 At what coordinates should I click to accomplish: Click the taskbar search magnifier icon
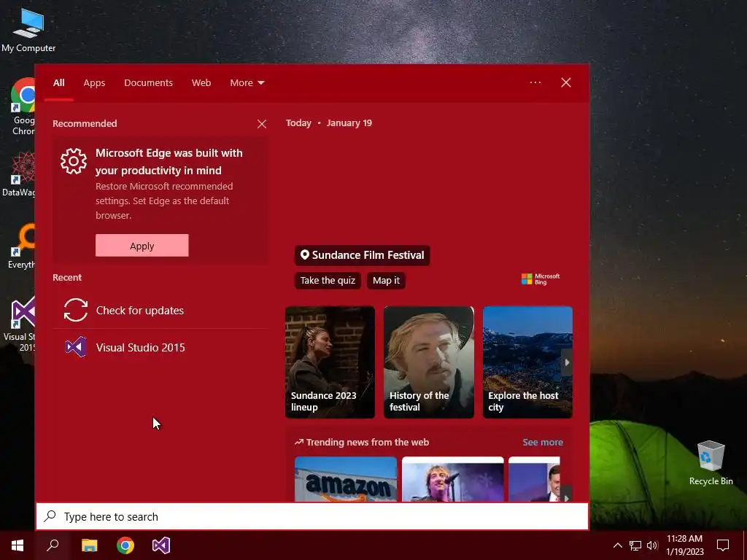point(53,545)
